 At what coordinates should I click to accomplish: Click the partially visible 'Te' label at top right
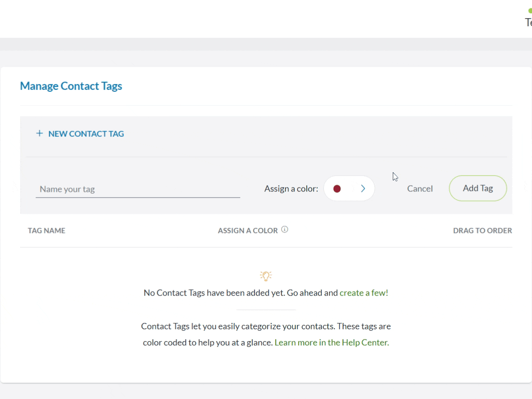click(x=528, y=22)
